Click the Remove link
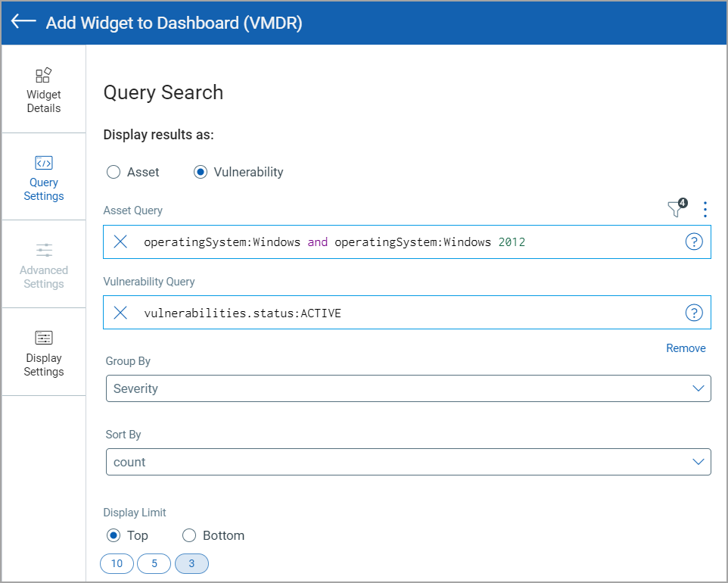728x583 pixels. click(686, 348)
